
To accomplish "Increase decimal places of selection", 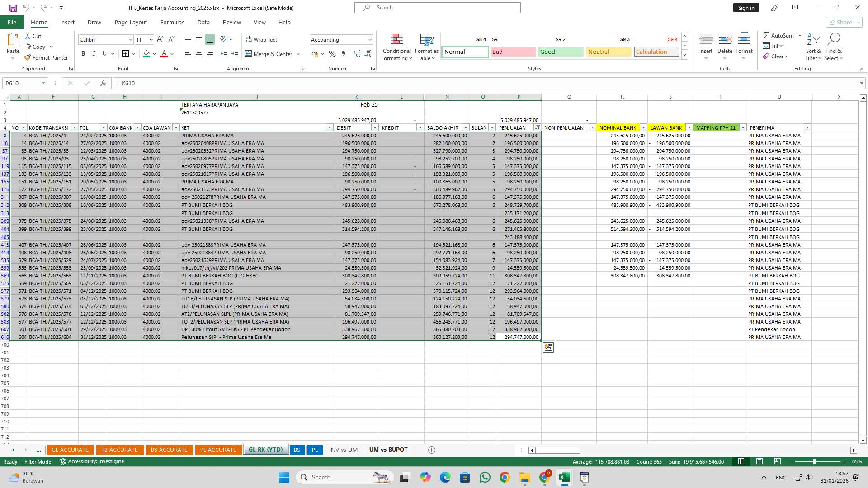I will click(357, 54).
